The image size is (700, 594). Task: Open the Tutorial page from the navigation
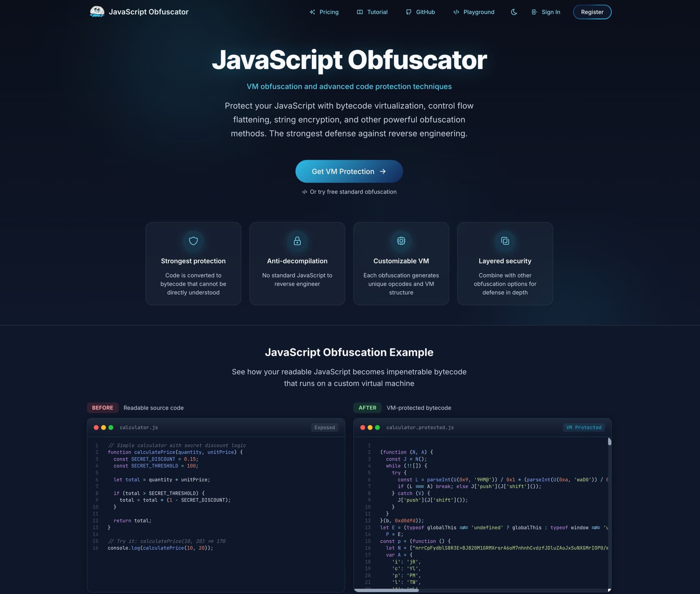pyautogui.click(x=376, y=12)
